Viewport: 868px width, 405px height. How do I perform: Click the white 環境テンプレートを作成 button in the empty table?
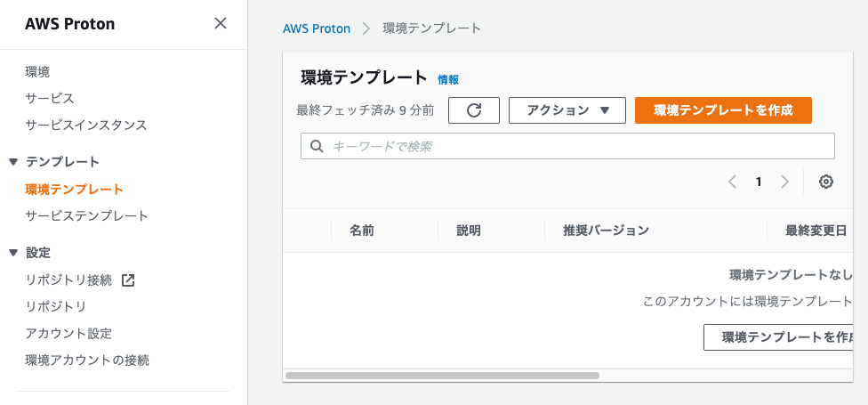778,337
